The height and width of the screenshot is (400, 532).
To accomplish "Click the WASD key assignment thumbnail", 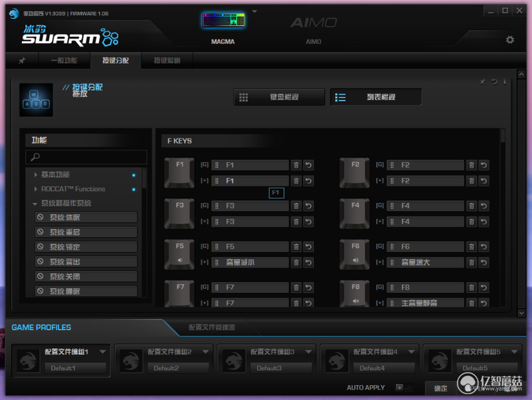I will 36,100.
